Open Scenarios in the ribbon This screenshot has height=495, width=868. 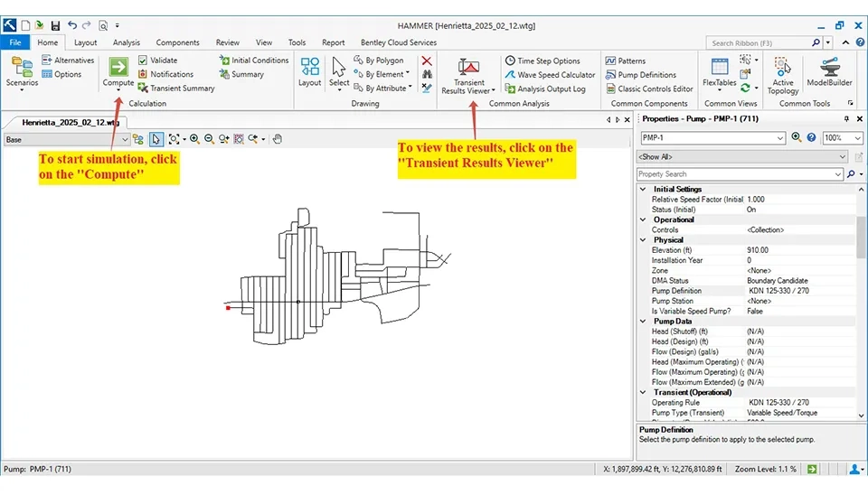click(22, 74)
